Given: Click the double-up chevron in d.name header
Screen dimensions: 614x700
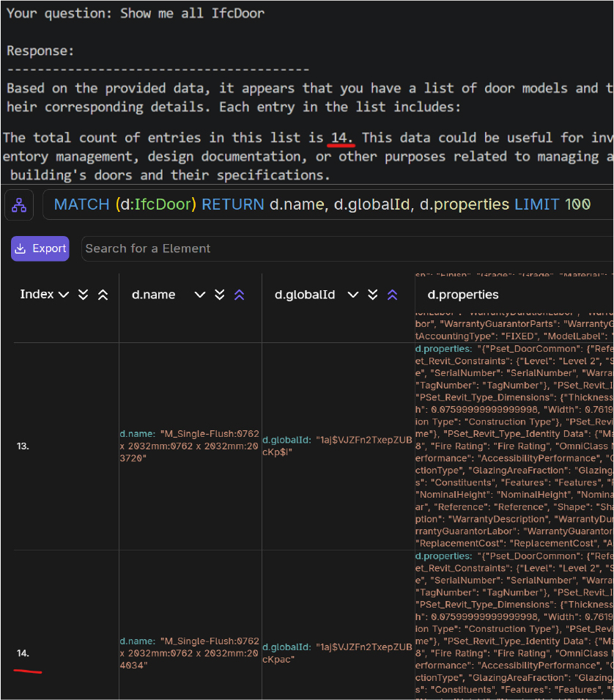Looking at the screenshot, I should coord(240,295).
